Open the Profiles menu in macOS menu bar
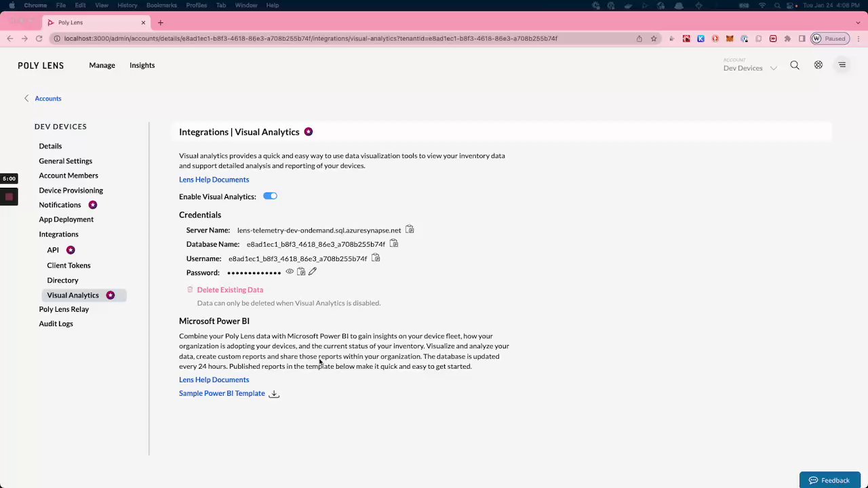 pyautogui.click(x=197, y=5)
